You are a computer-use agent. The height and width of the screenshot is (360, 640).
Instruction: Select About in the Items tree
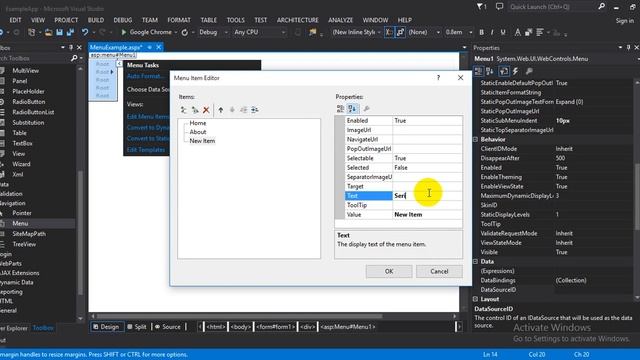(198, 132)
